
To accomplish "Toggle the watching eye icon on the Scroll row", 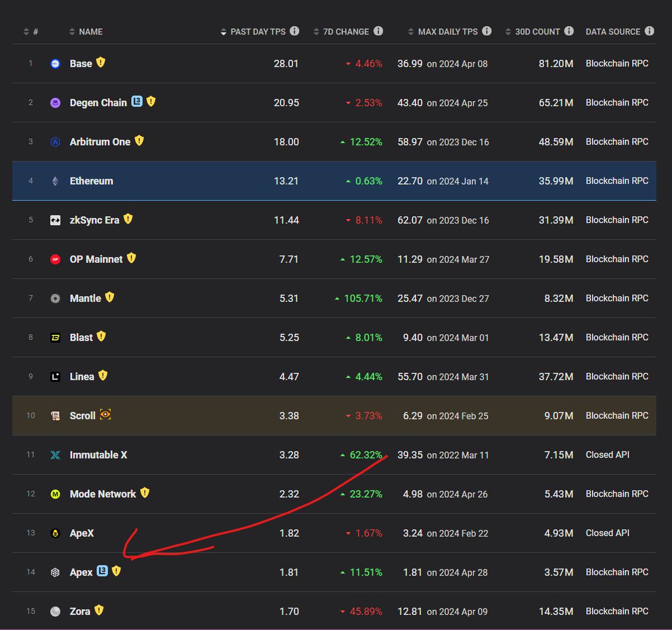I will click(x=105, y=415).
